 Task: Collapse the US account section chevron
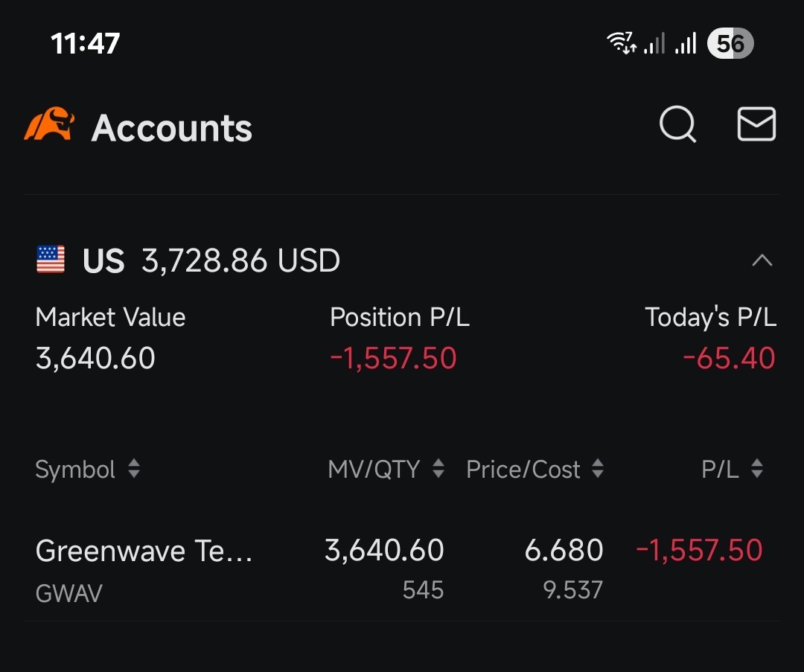point(762,260)
